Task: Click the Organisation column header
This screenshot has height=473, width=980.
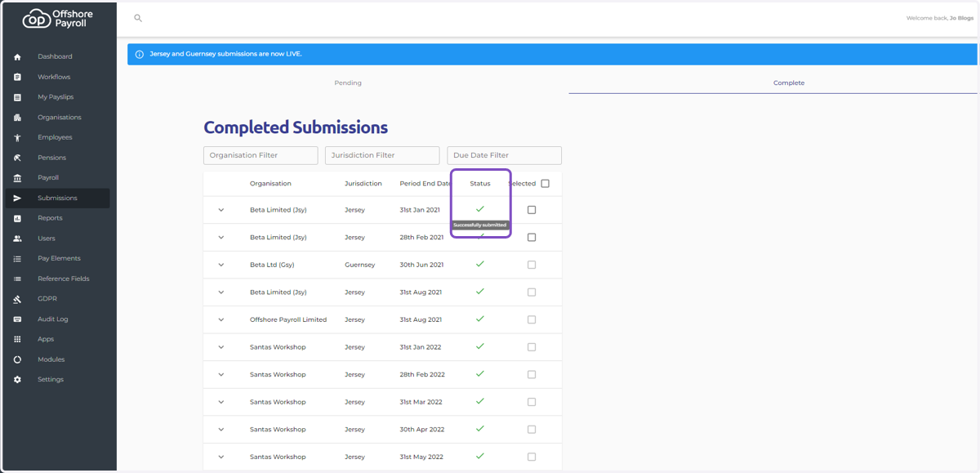Action: pyautogui.click(x=270, y=184)
